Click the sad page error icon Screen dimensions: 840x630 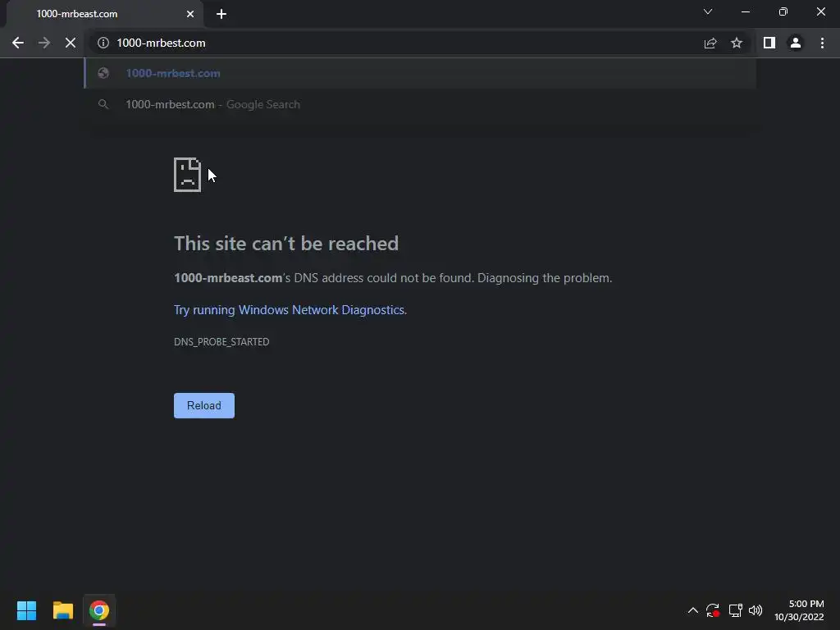tap(188, 175)
